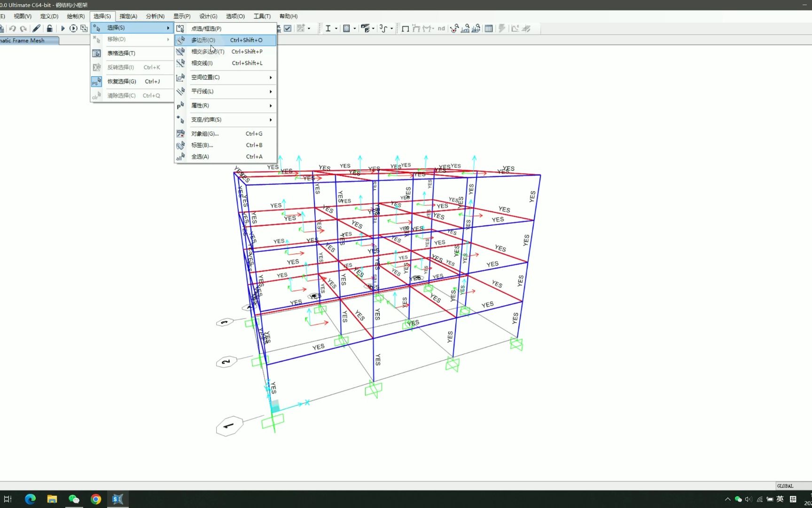Open the 分析(N) menu
This screenshot has width=812, height=508.
pyautogui.click(x=155, y=16)
